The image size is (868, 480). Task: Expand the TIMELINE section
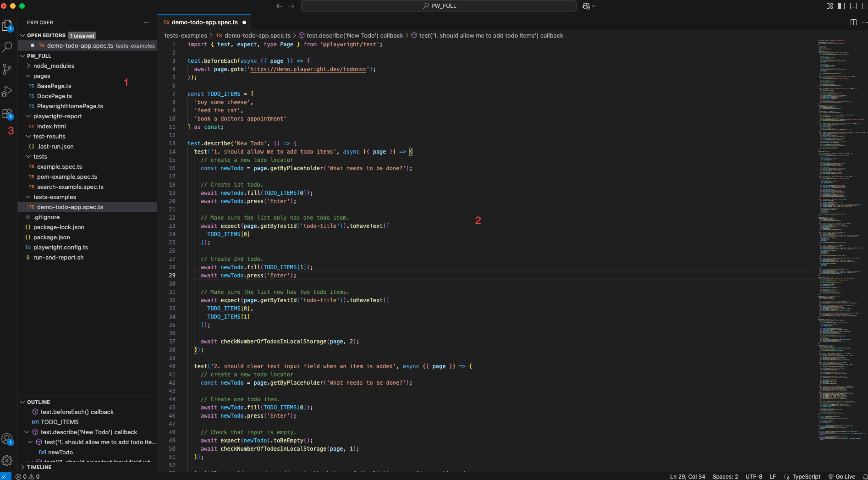coord(39,467)
